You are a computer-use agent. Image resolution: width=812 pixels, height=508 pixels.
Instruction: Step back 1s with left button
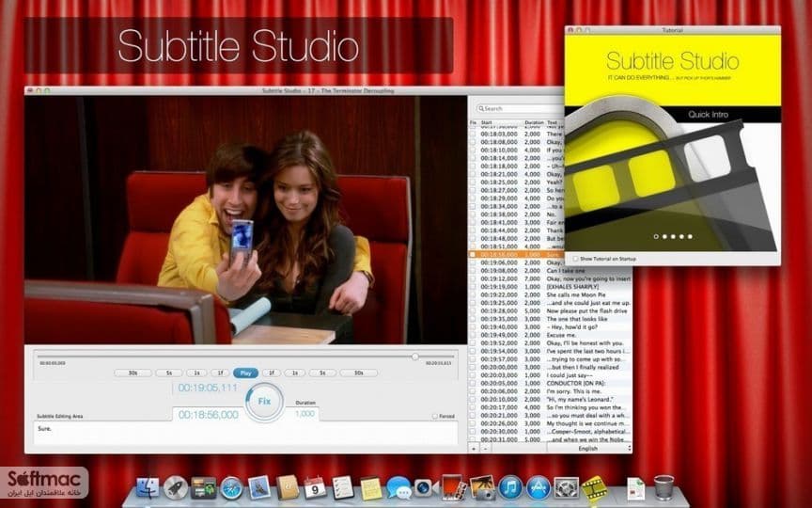pos(196,373)
